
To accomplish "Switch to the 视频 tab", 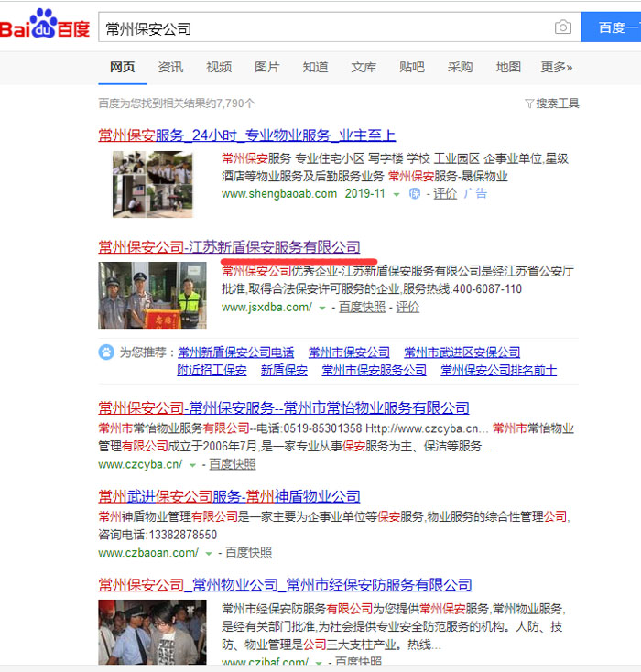I will (x=219, y=67).
